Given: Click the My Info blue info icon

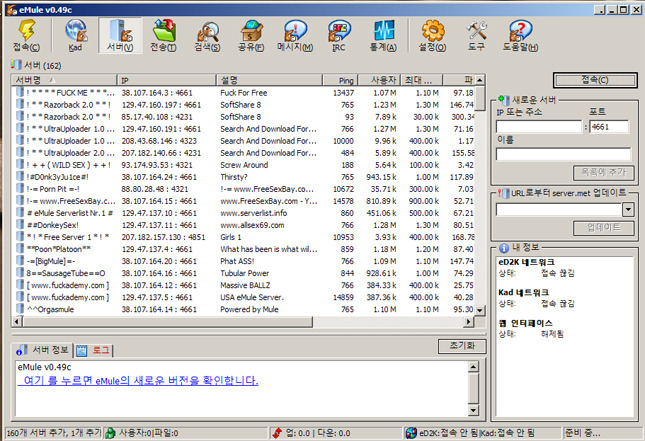Looking at the screenshot, I should [x=503, y=248].
